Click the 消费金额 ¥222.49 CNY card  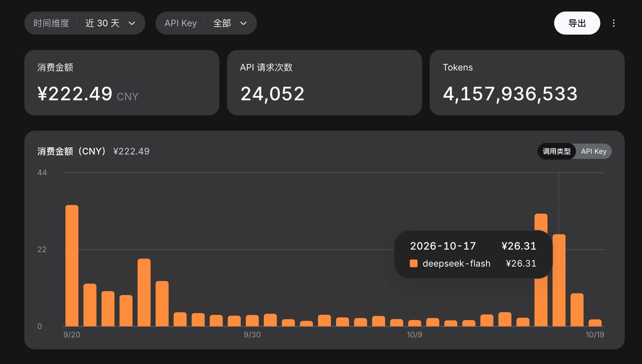tap(122, 83)
